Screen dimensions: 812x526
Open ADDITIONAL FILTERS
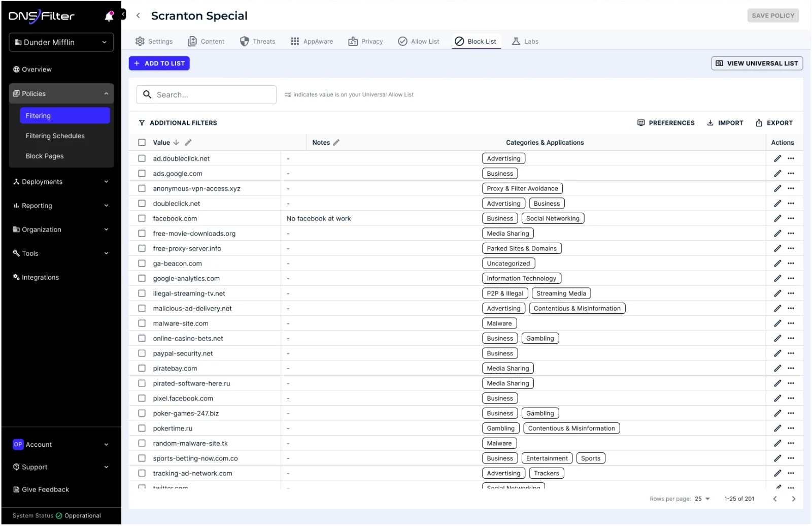coord(178,123)
